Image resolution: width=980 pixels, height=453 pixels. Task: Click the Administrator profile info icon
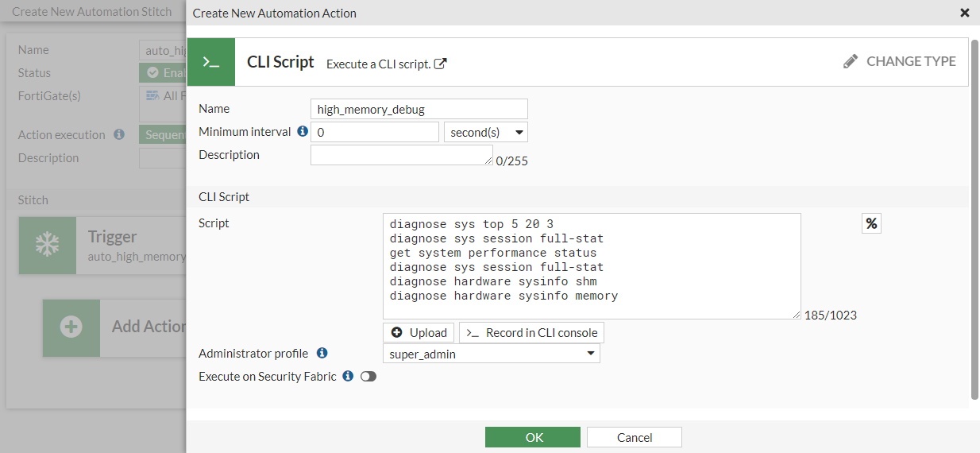322,353
